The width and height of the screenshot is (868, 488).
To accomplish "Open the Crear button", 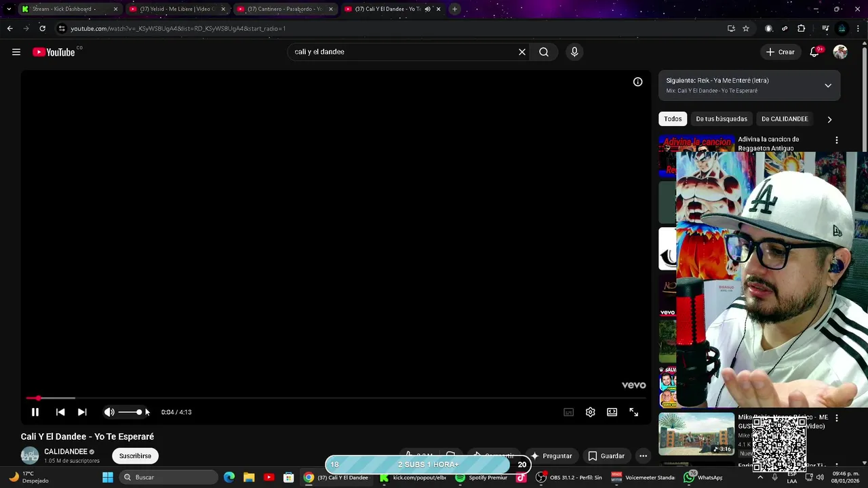I will tap(780, 52).
